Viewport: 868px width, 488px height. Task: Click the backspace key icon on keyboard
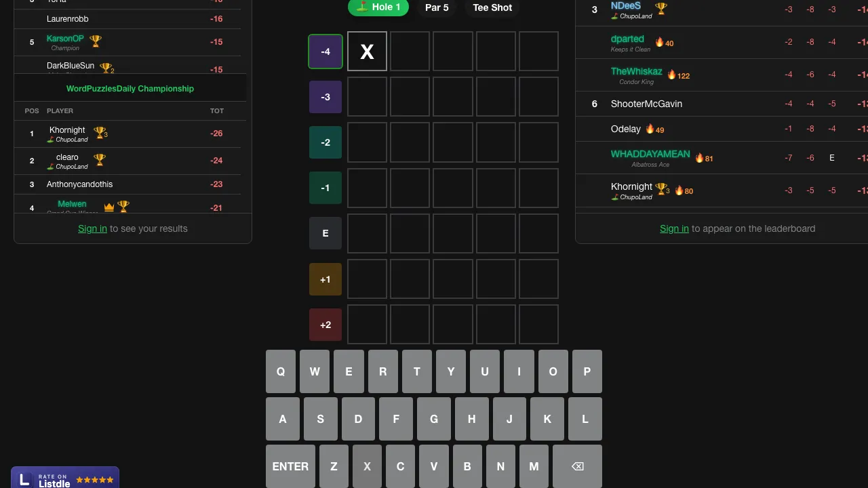[577, 466]
